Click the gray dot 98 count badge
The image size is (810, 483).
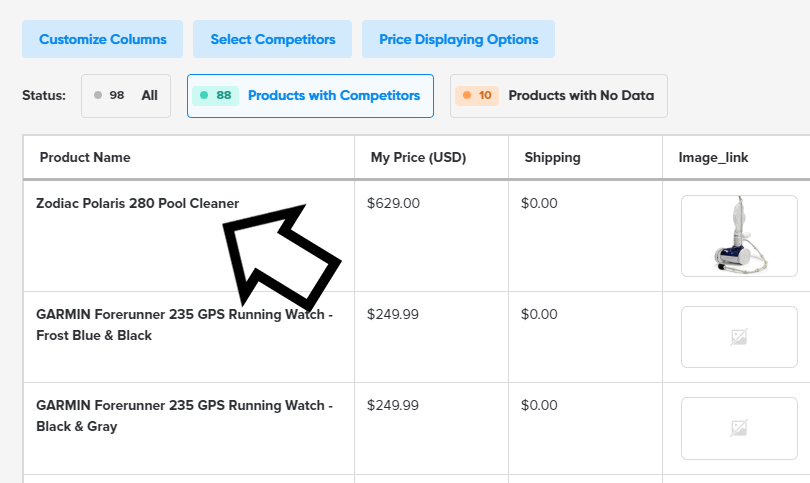point(109,96)
